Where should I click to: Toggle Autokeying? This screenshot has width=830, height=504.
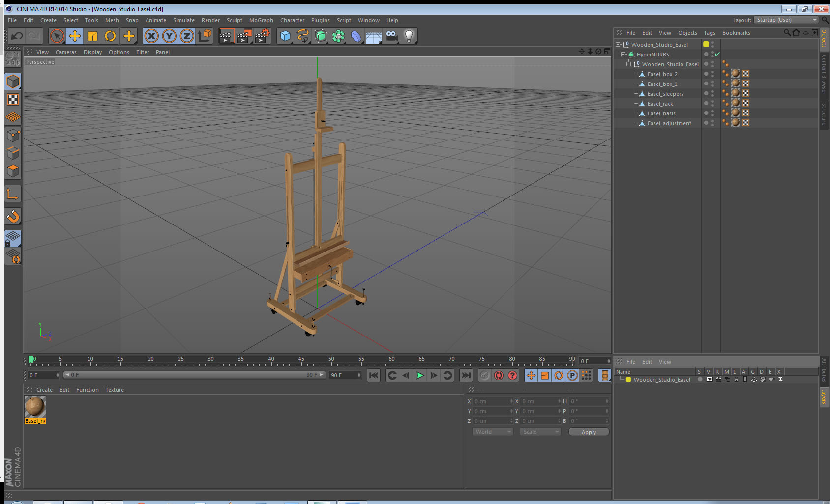pyautogui.click(x=499, y=375)
